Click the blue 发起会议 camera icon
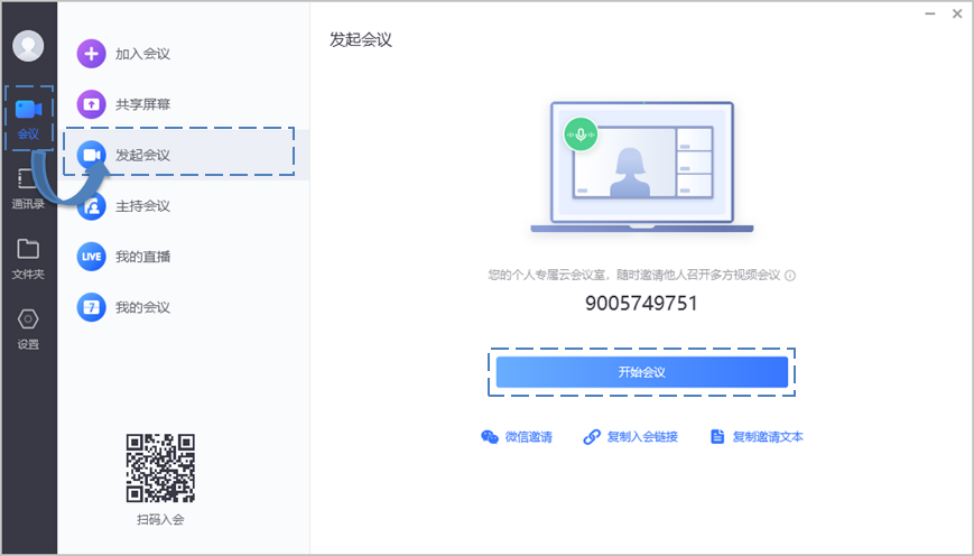This screenshot has width=974, height=556. pyautogui.click(x=91, y=155)
